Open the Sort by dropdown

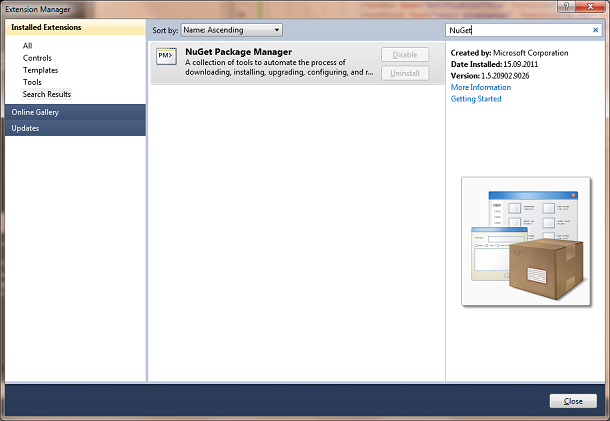[231, 30]
